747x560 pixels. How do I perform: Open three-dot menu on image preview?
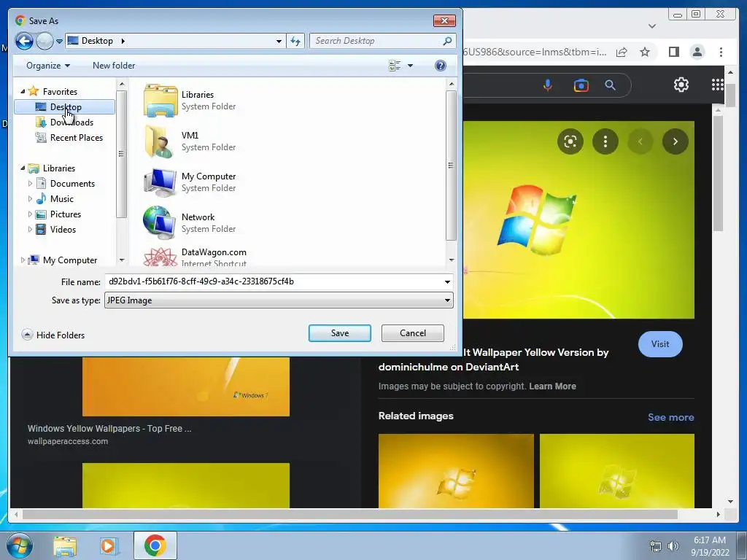[x=605, y=141]
